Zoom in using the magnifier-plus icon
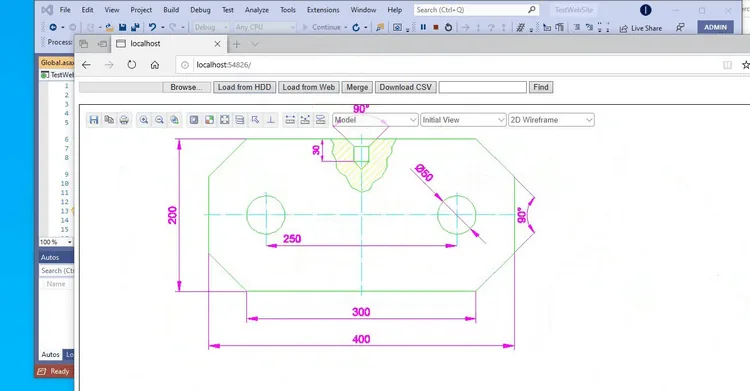The image size is (750, 391). point(143,120)
